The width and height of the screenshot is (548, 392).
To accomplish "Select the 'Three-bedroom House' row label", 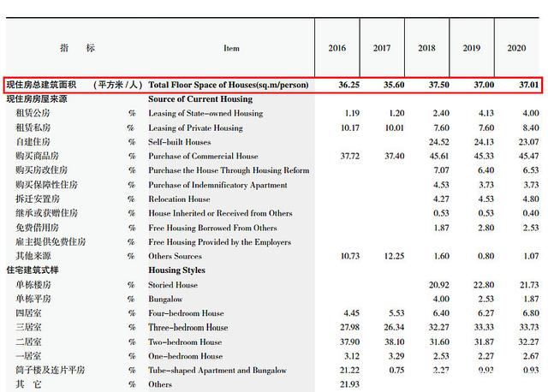I will [188, 328].
